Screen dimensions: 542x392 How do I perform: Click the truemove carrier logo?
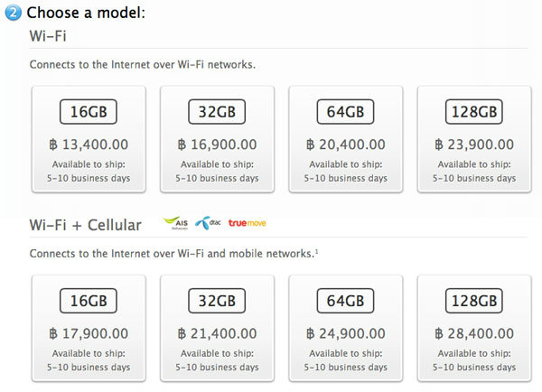click(x=248, y=223)
